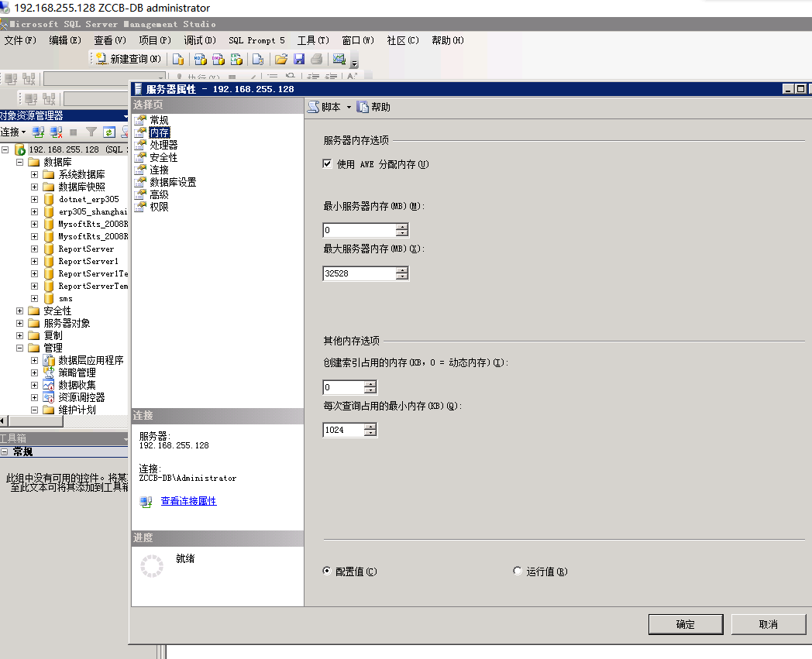812x659 pixels.
Task: Click the Refresh icon in Object Explorer
Action: coord(109,132)
